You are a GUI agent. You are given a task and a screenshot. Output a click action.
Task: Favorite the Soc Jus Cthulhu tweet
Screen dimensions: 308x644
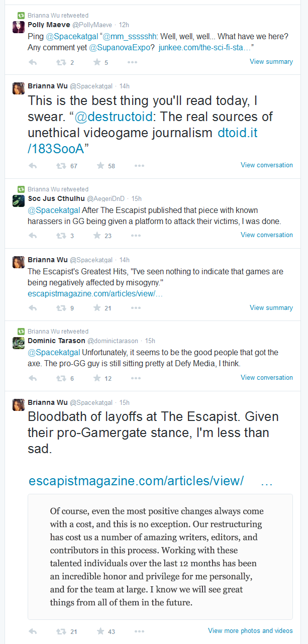(x=97, y=236)
